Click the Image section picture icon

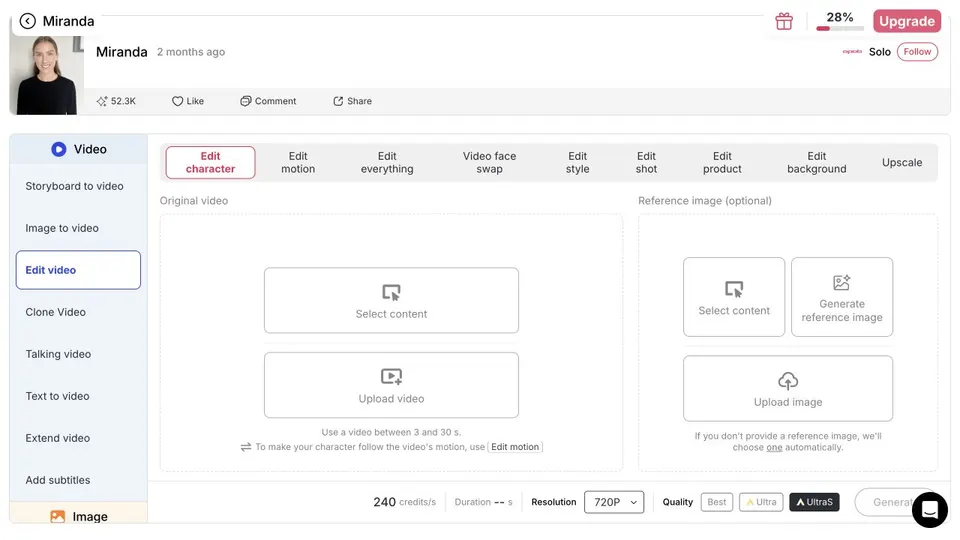(x=58, y=516)
